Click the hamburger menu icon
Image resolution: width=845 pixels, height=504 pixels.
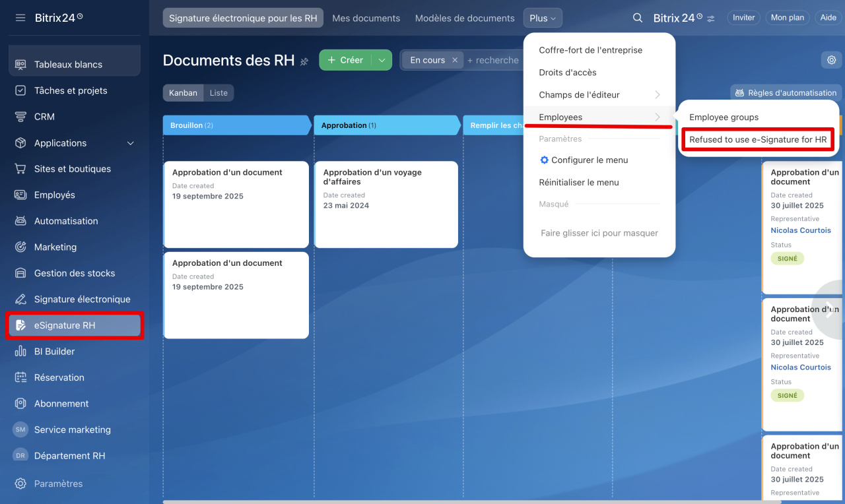[x=20, y=18]
